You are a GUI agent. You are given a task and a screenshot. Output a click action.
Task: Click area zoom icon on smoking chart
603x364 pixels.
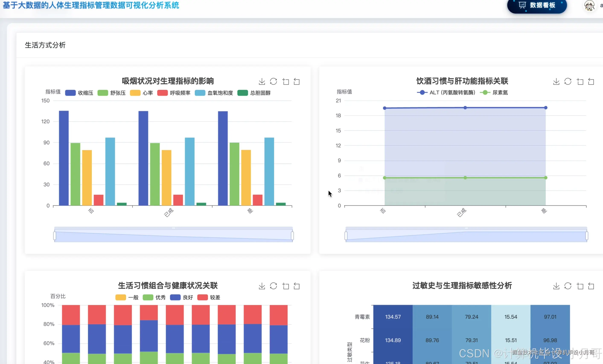click(285, 81)
